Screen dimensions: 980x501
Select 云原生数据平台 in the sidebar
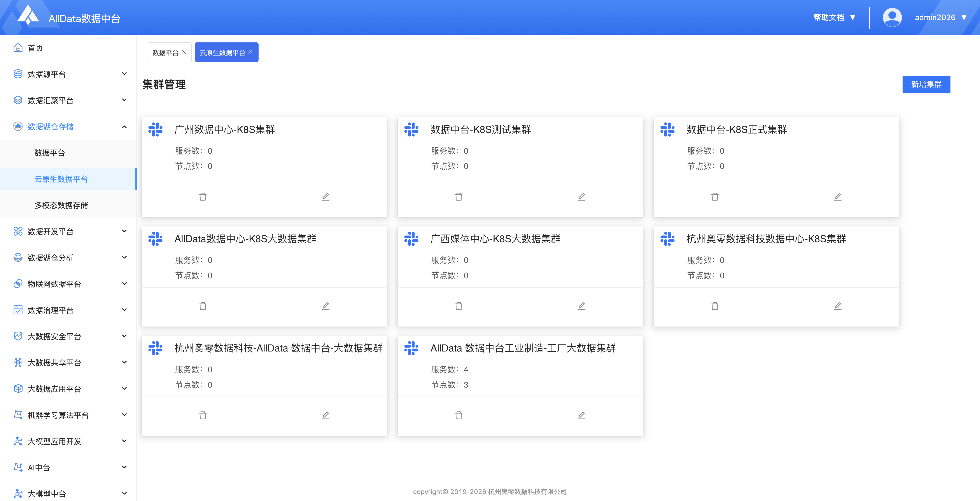pyautogui.click(x=68, y=179)
